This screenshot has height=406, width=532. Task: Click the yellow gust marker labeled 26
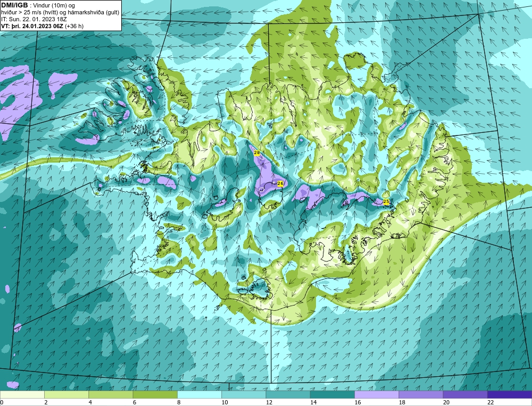pos(280,183)
